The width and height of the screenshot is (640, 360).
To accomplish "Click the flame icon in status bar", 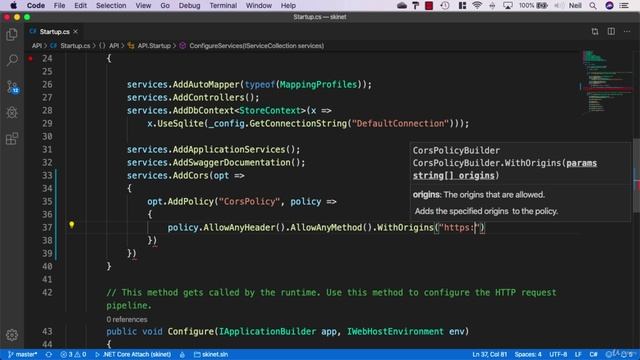I will click(182, 354).
